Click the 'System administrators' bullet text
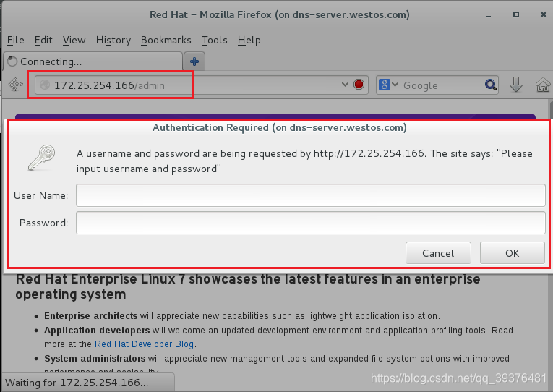 click(95, 359)
